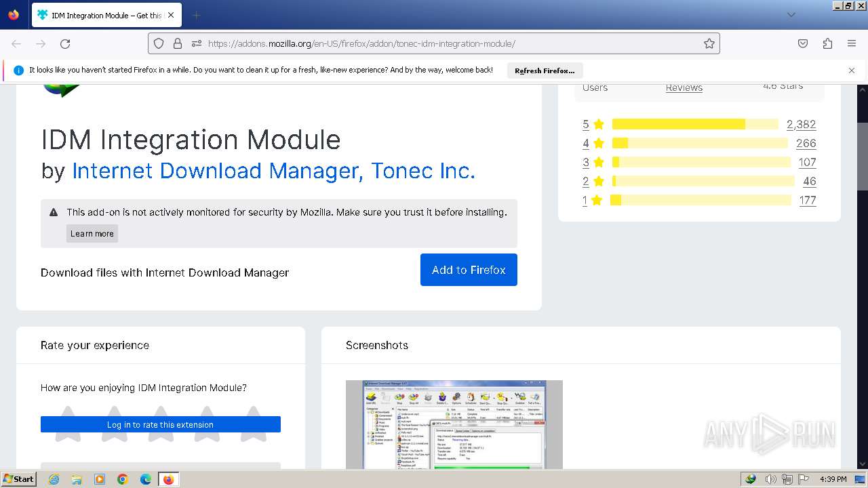Go back to previous page
868x488 pixels.
16,43
